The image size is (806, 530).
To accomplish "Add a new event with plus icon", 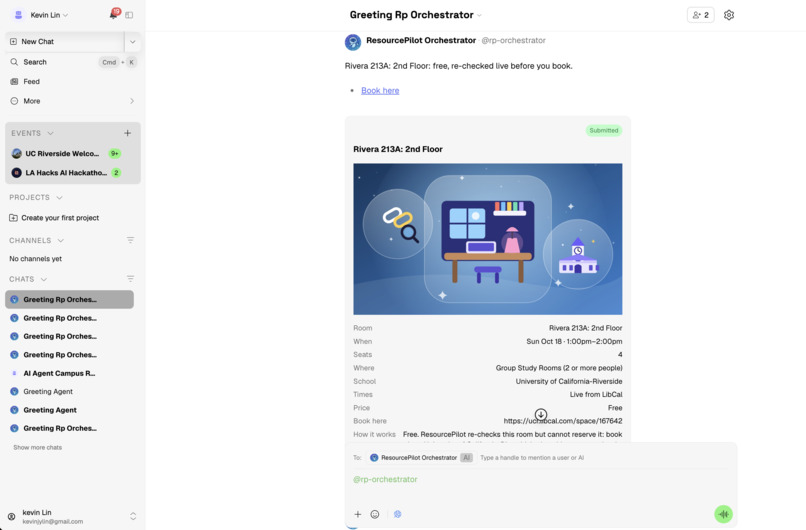I will coord(127,133).
